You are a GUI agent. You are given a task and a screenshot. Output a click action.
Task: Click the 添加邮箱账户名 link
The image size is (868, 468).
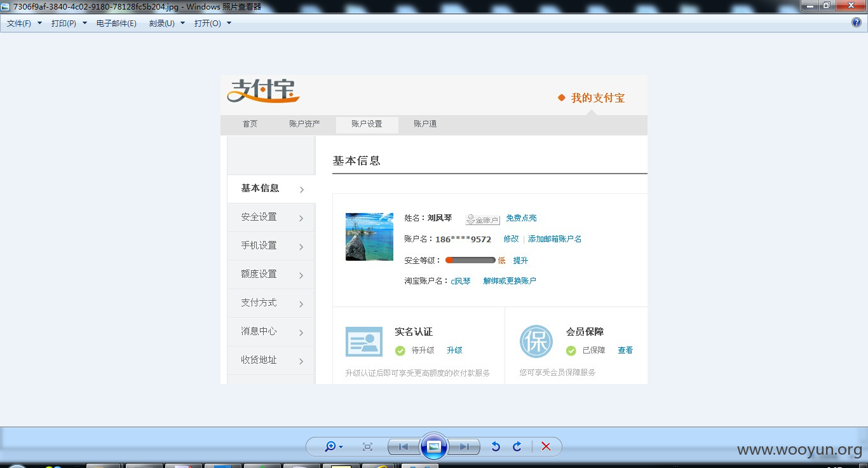[555, 239]
